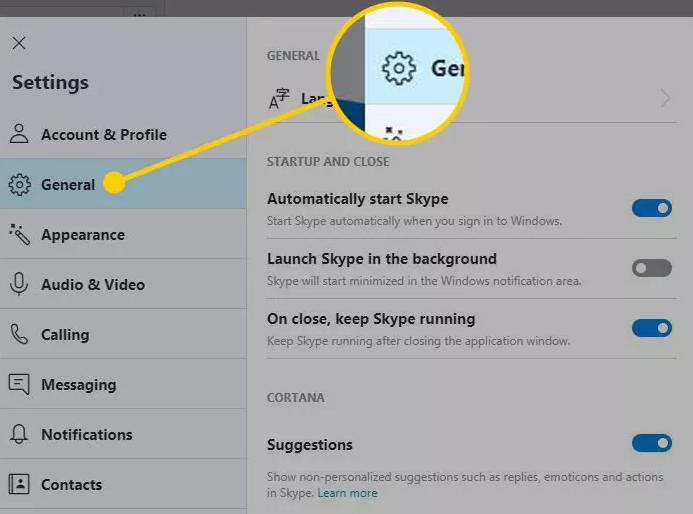Click 'Skype will start minimized' description text
The width and height of the screenshot is (693, 514).
click(x=424, y=281)
